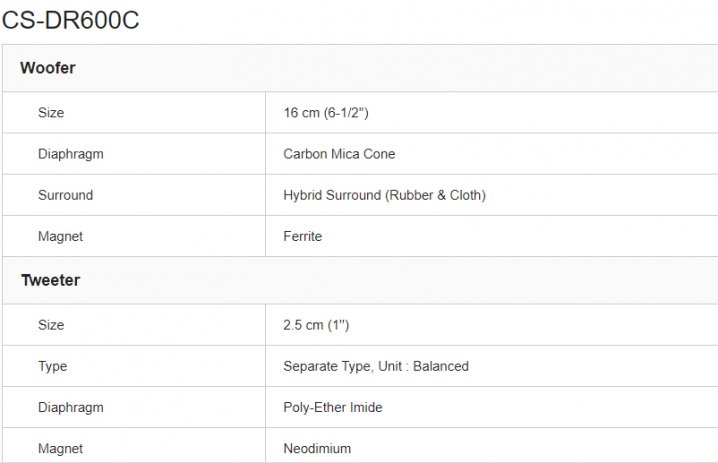Click the Woofer Size label
This screenshot has height=463, width=718.
click(51, 113)
